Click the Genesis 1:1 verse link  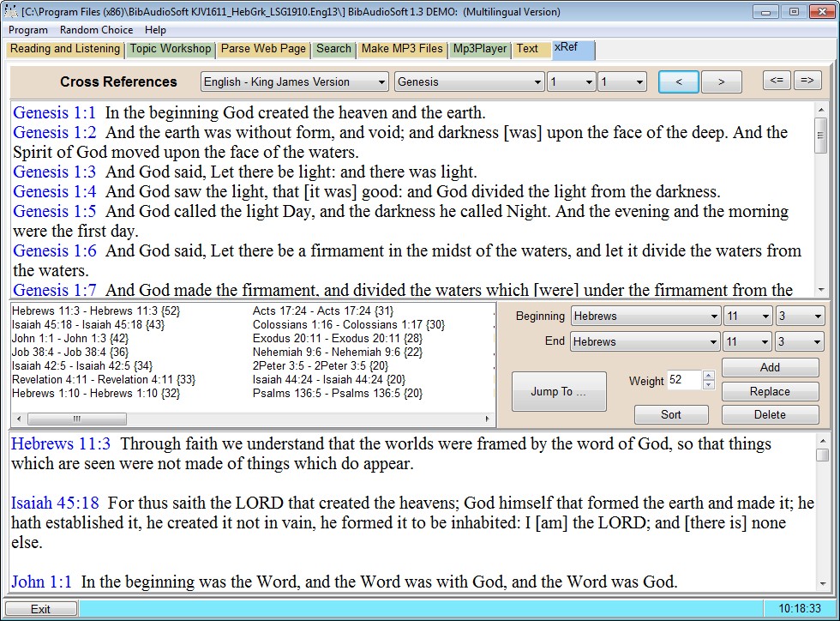(x=55, y=112)
